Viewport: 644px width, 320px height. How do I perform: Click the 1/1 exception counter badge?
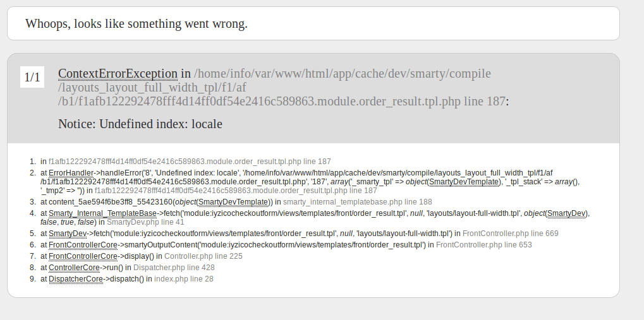32,77
